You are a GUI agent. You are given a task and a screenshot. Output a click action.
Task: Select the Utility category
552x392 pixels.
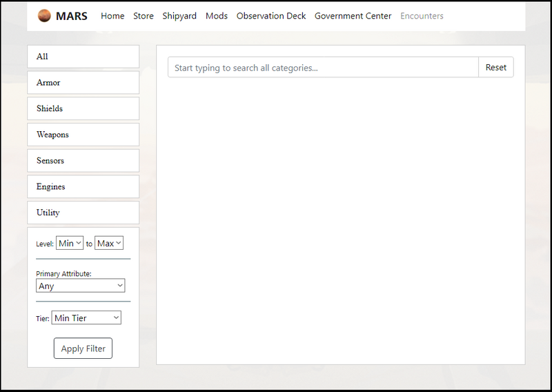click(x=83, y=213)
